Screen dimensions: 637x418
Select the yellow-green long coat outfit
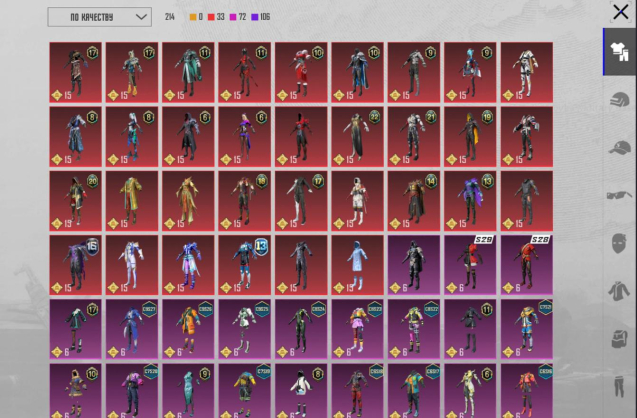point(132,201)
